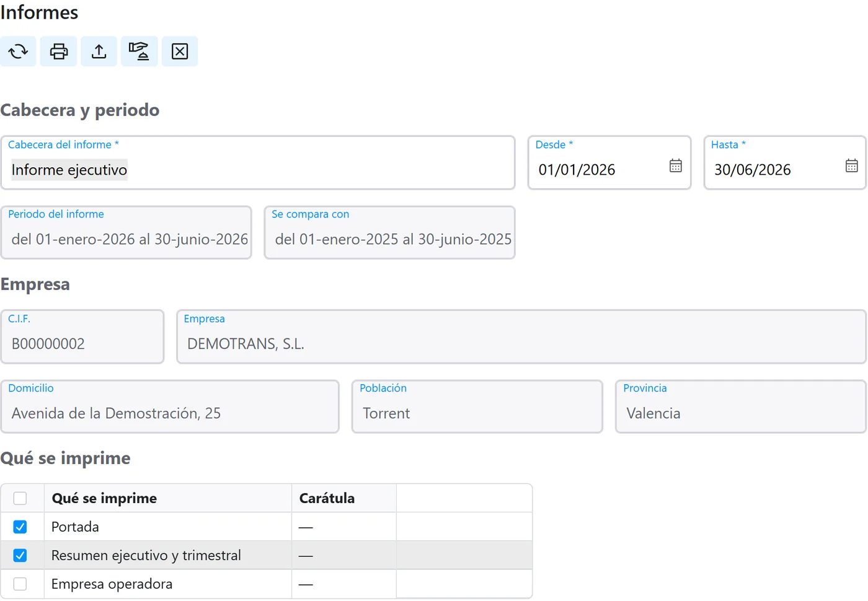868x601 pixels.
Task: Click the 'Empresa' section heading
Action: 35,284
